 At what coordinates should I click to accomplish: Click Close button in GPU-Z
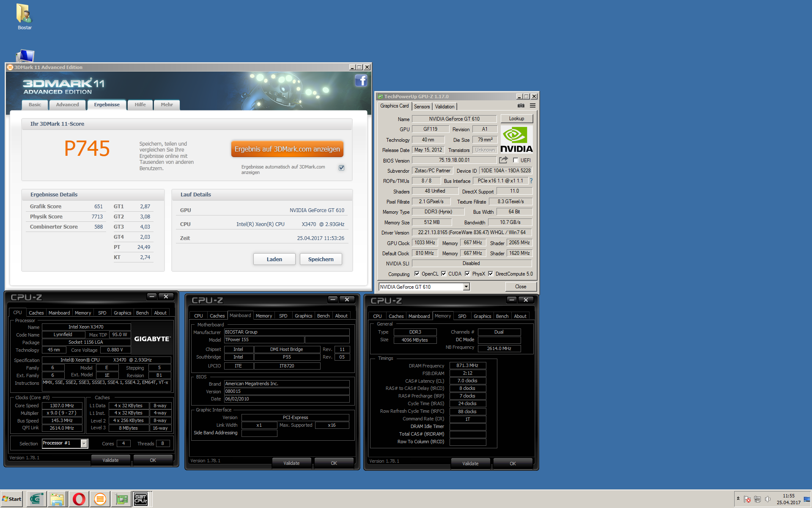(521, 287)
